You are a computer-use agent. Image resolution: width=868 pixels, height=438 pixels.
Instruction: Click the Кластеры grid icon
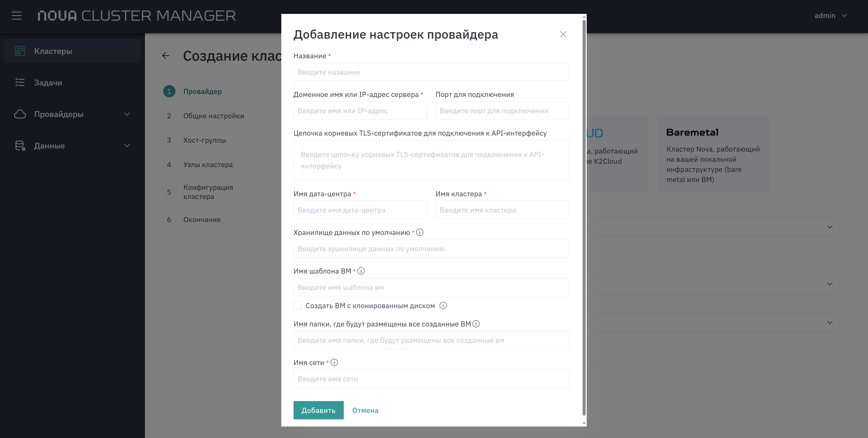click(20, 51)
